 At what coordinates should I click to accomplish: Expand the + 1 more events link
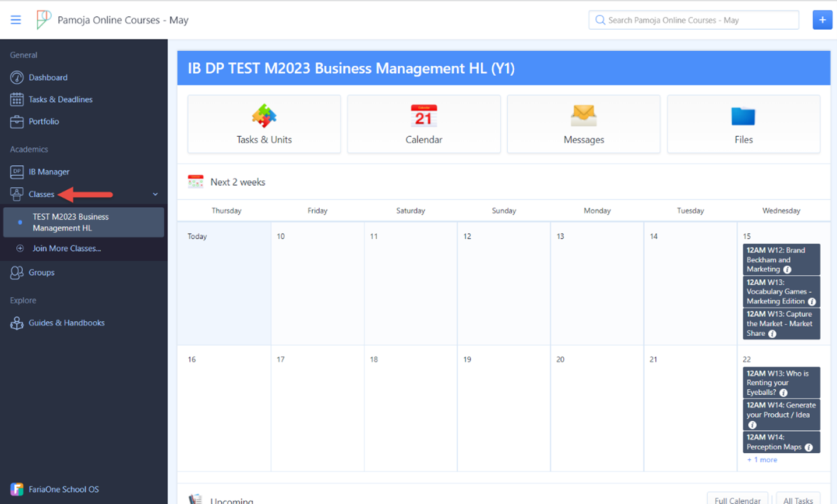762,460
